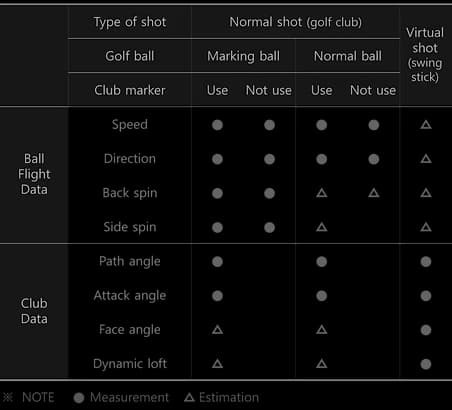Click the Marking ball column header

pyautogui.click(x=243, y=56)
